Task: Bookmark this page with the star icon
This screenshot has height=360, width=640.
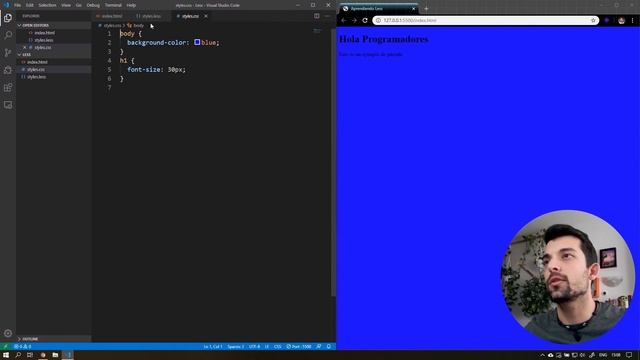Action: [x=593, y=20]
